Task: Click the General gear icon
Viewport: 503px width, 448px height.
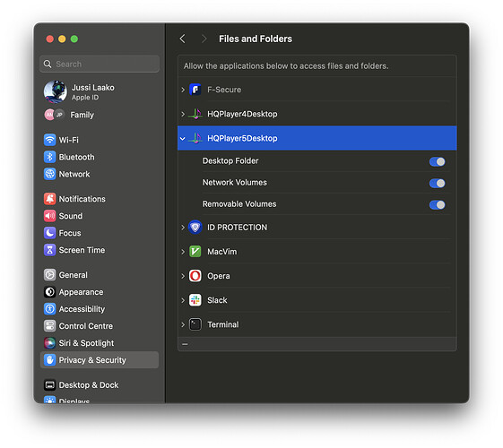Action: [x=49, y=275]
